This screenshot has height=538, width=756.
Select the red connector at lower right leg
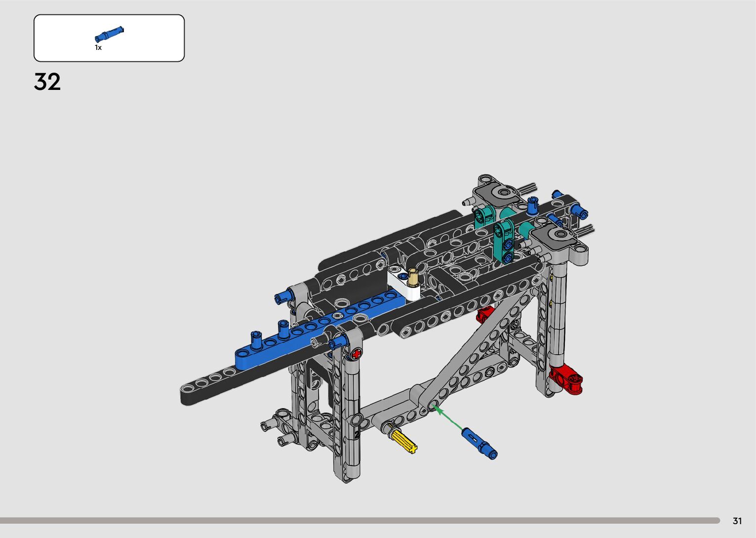coord(567,378)
